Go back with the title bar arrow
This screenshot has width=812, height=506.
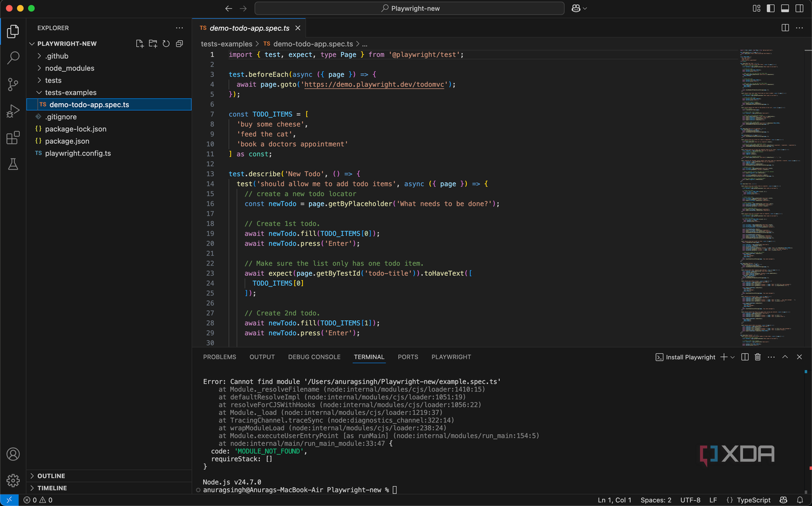pyautogui.click(x=228, y=8)
